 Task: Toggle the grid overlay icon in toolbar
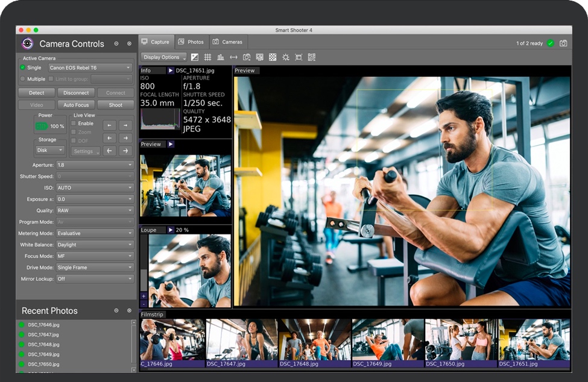click(x=207, y=57)
